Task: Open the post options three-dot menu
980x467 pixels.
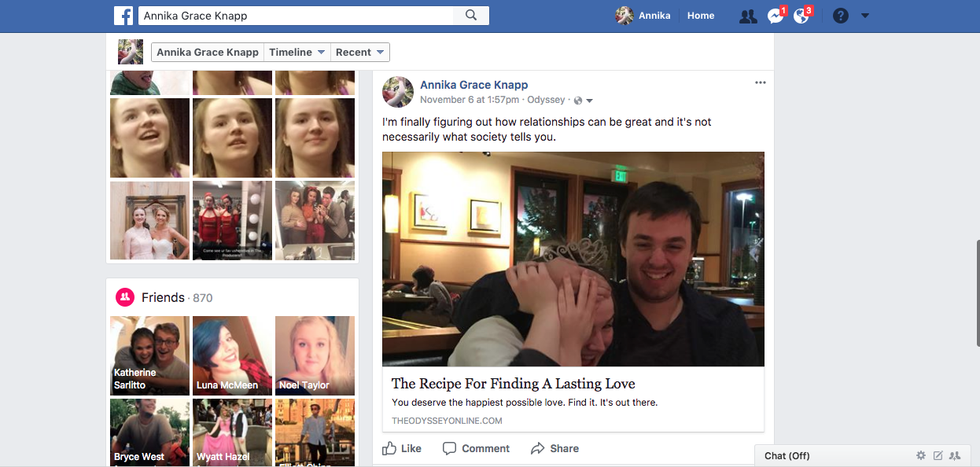Action: coord(760,83)
